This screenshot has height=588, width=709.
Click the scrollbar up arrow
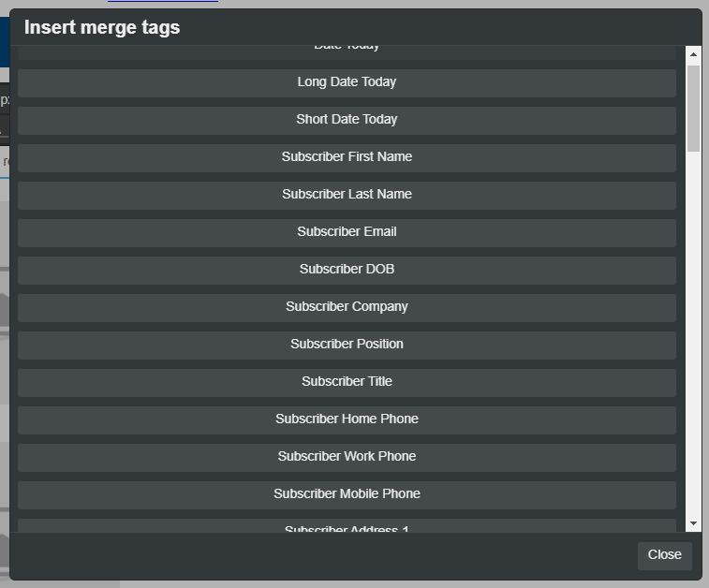tap(693, 54)
